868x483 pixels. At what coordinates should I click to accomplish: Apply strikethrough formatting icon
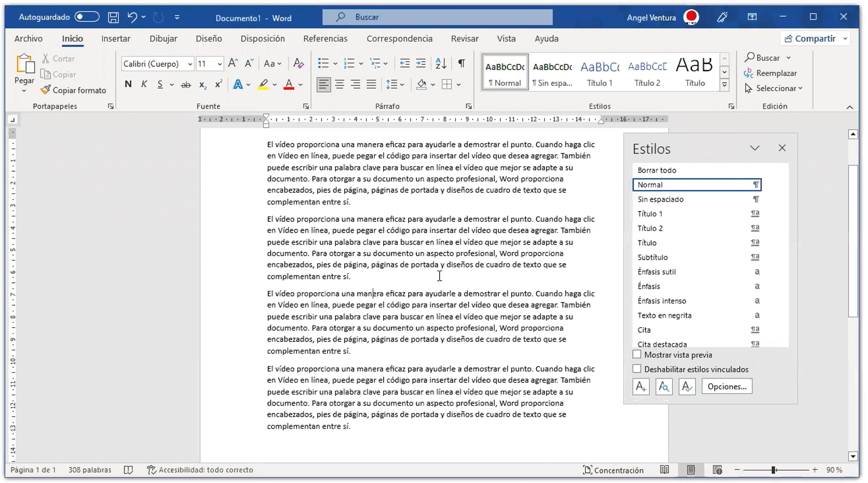[x=186, y=85]
